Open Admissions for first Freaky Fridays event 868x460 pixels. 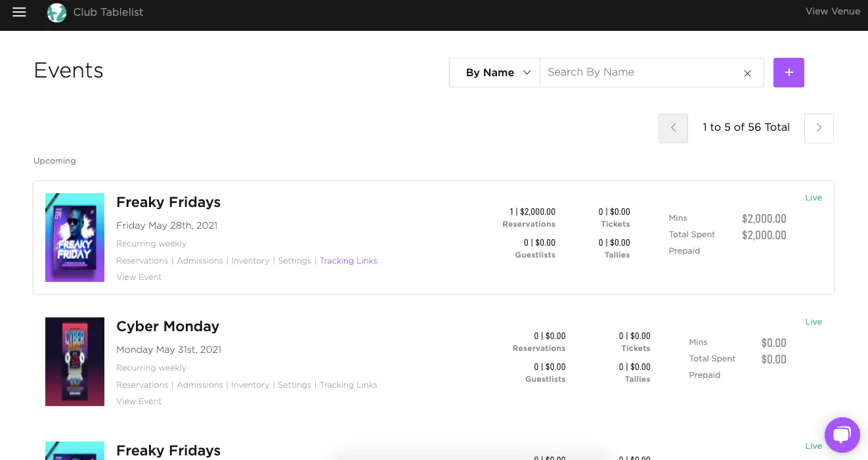pos(200,261)
